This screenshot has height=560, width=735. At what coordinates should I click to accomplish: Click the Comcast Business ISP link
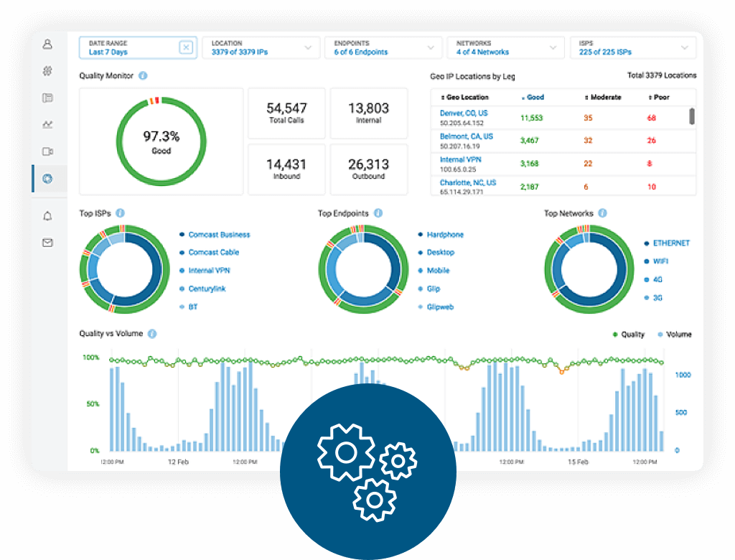pos(219,235)
